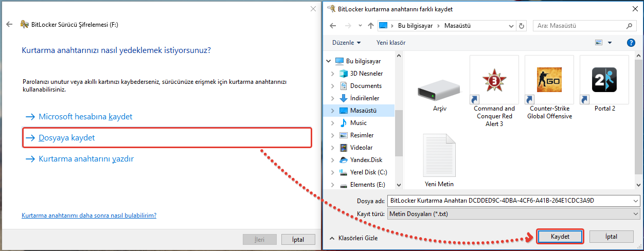This screenshot has height=251, width=644.
Task: Select the Yeni Metin text file
Action: (439, 156)
